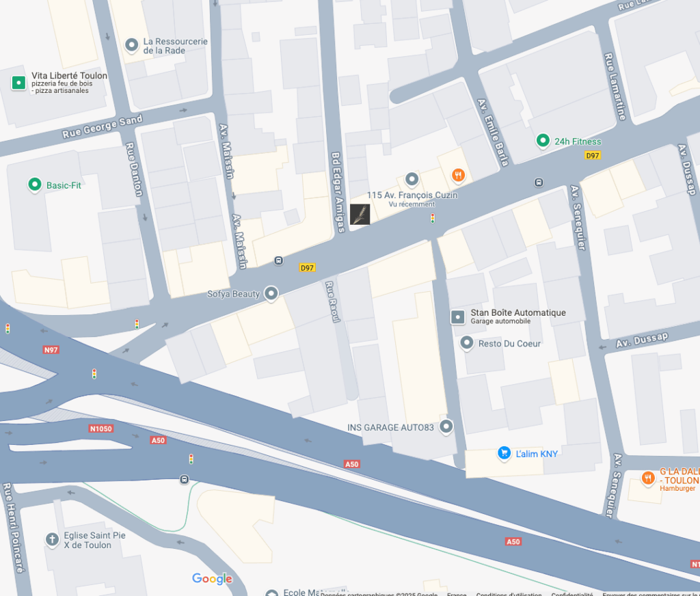The width and height of the screenshot is (700, 596).
Task: Click the dark photo thumbnail near Bd Edgar Amigas
Action: tap(360, 215)
